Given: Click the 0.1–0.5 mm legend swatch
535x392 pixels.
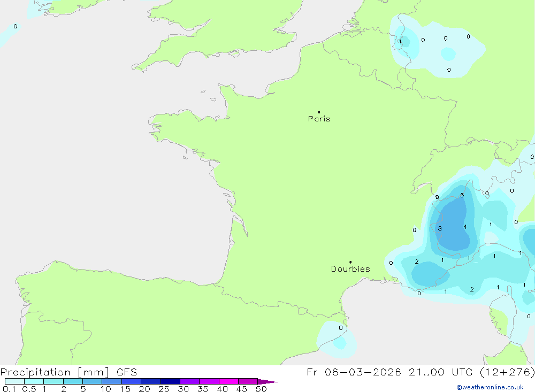Looking at the screenshot, I should click(x=14, y=381).
